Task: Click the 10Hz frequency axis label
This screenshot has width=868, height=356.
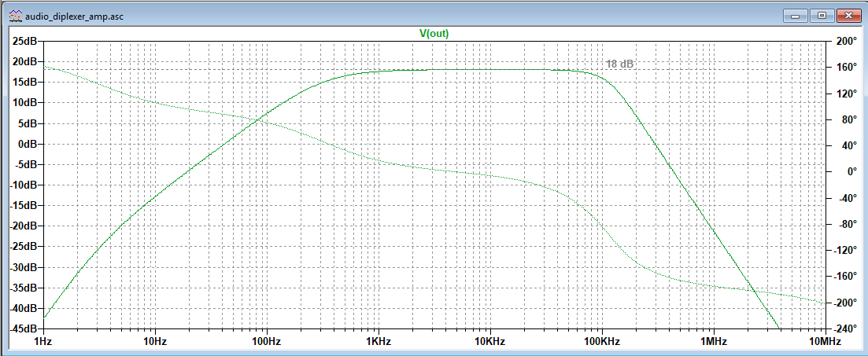Action: (156, 340)
